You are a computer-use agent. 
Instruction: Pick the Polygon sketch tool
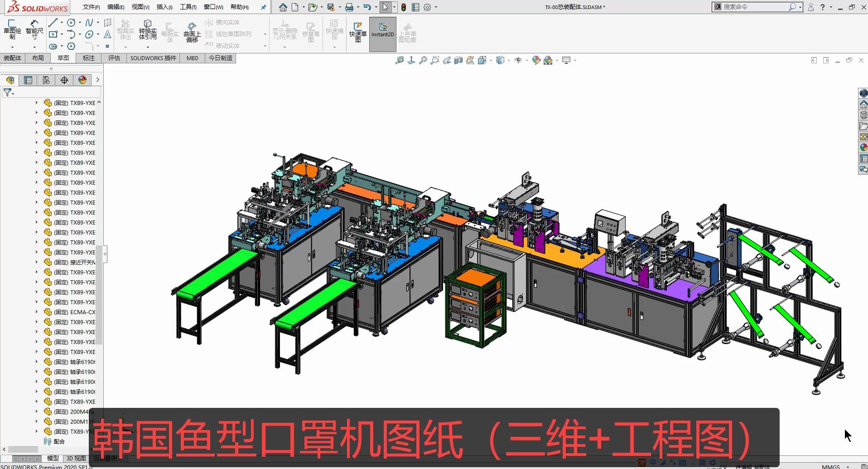[x=71, y=46]
